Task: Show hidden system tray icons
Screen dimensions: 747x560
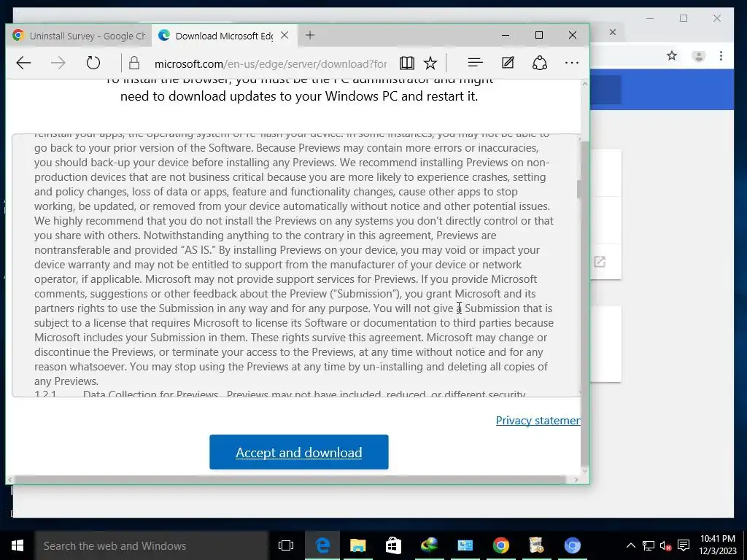Action: (x=630, y=545)
